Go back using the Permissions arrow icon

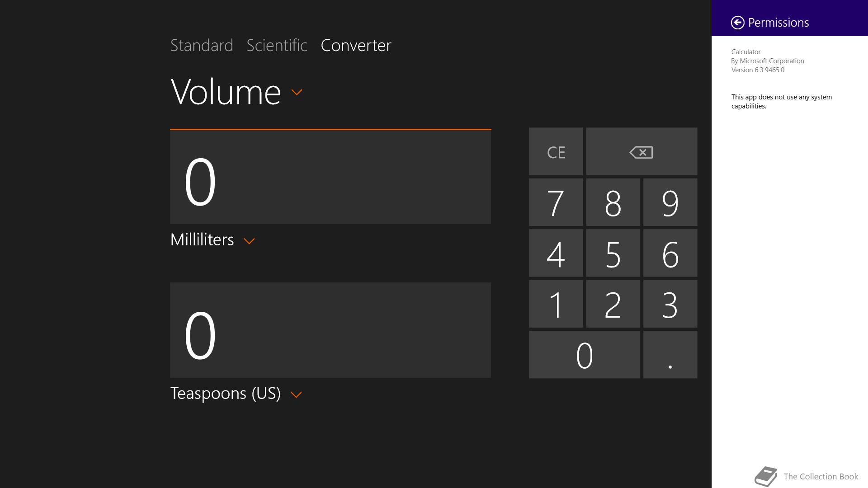tap(737, 23)
